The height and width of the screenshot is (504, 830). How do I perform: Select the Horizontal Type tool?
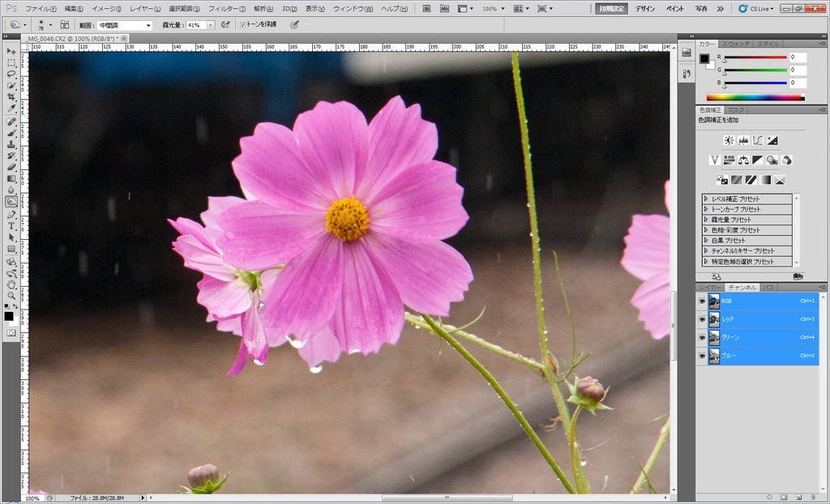click(x=11, y=226)
